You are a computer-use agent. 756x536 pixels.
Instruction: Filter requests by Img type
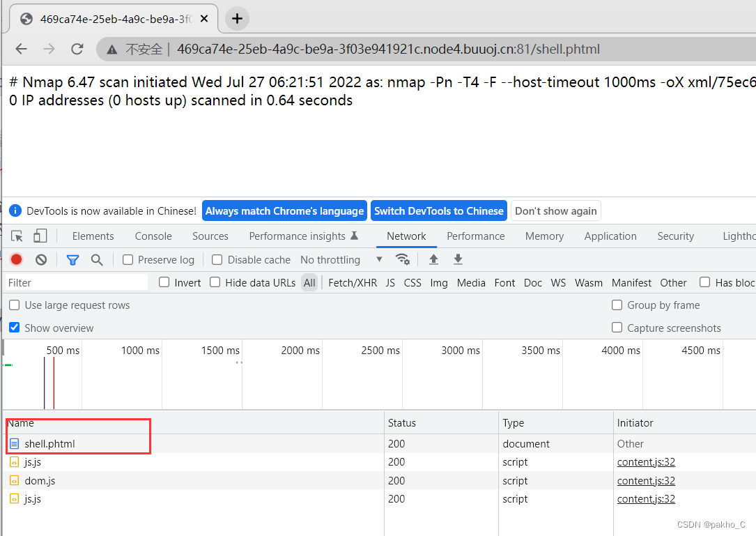[439, 283]
